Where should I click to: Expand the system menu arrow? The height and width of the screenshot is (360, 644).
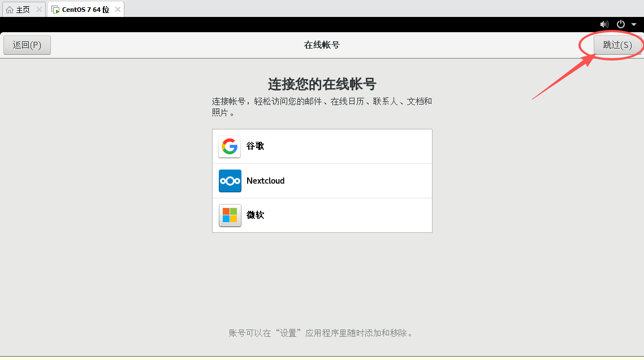click(x=634, y=25)
